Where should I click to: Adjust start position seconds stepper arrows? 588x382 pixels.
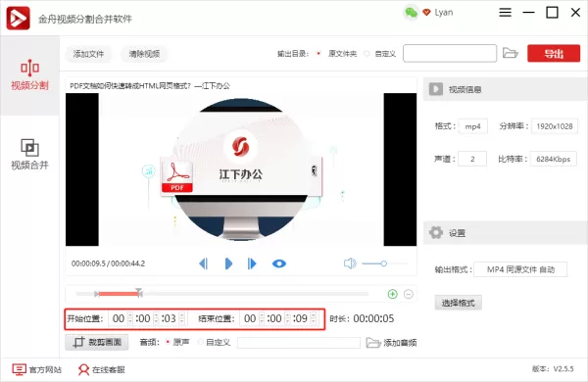pyautogui.click(x=182, y=318)
